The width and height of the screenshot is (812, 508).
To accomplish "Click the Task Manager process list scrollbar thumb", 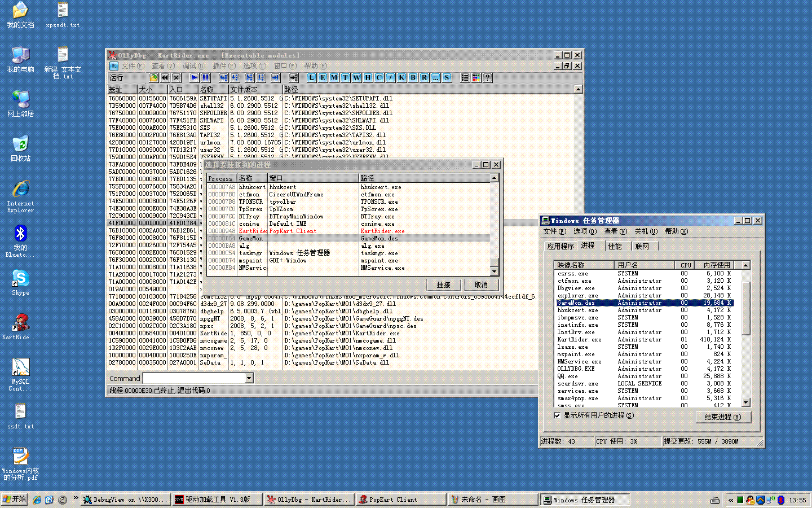I will click(746, 308).
